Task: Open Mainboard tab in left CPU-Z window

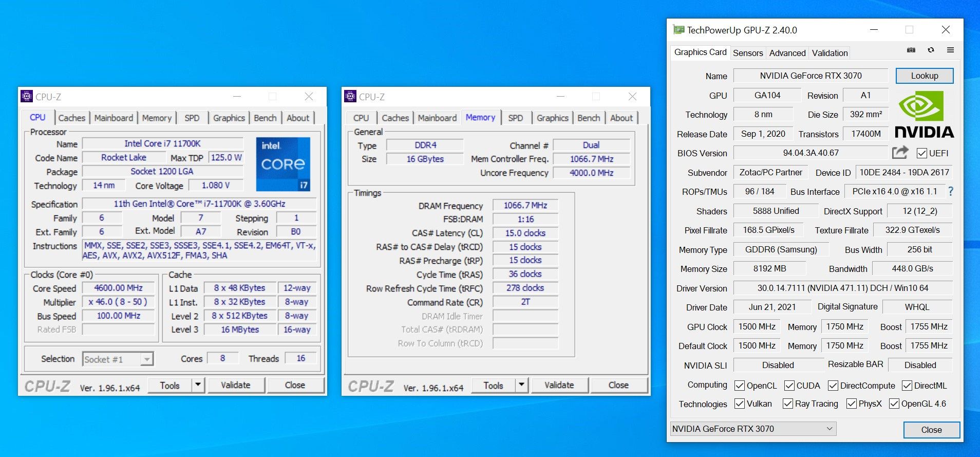Action: 114,118
